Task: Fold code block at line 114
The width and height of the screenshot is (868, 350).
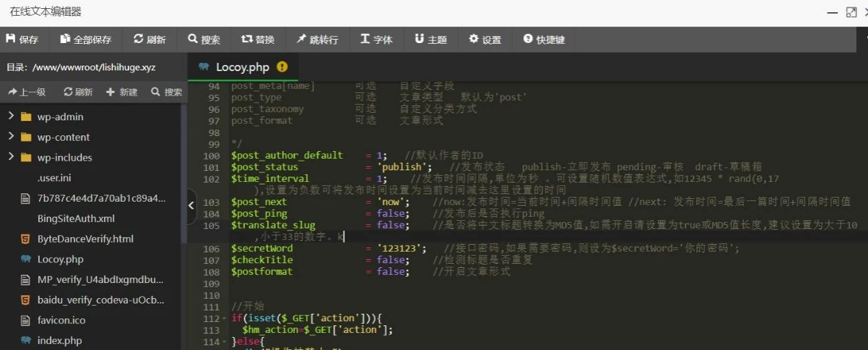Action: (225, 342)
